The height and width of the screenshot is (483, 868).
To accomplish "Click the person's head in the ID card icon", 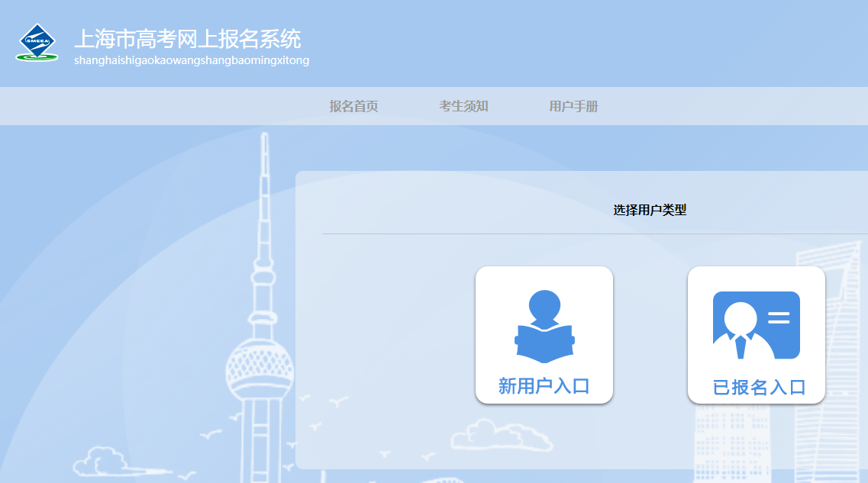I will point(741,317).
